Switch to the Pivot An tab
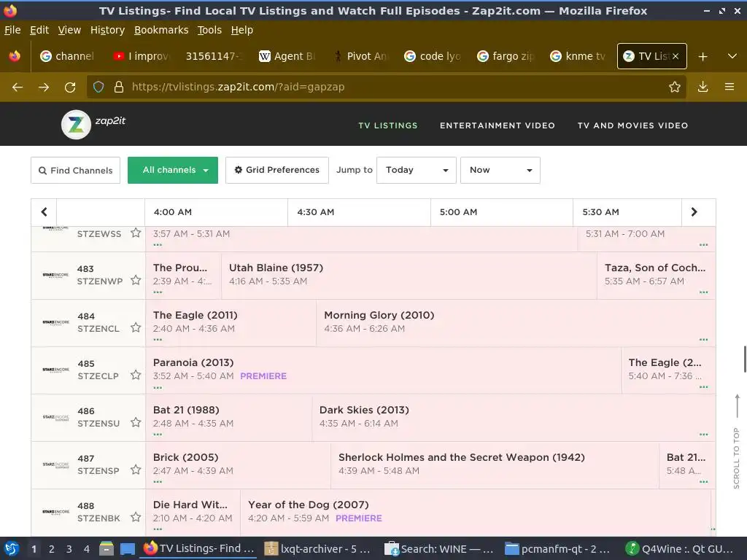Screen dimensions: 747x560 [360, 56]
